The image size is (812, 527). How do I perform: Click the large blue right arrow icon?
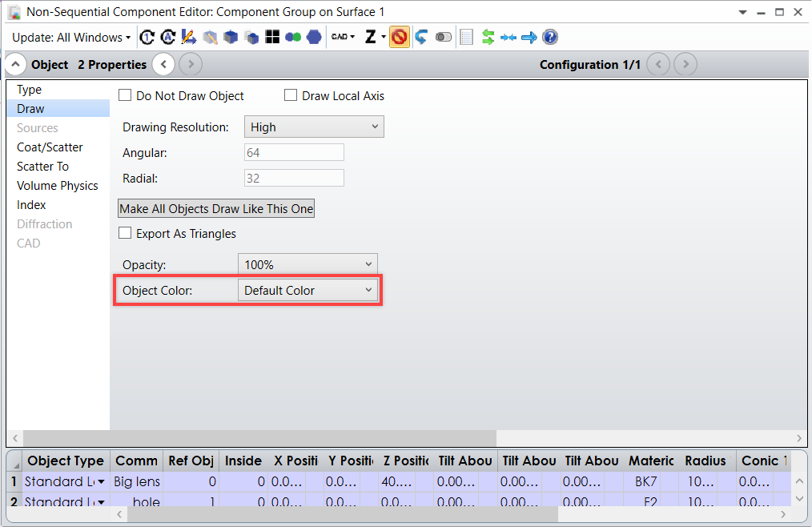pos(529,37)
